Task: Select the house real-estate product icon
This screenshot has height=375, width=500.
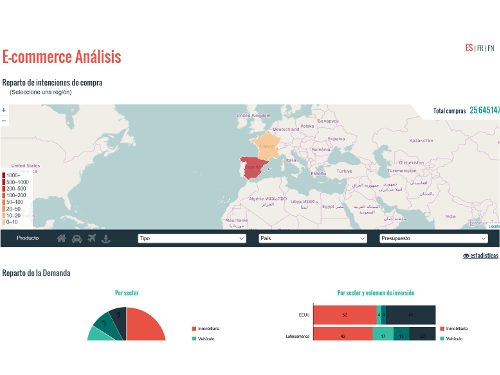Action: click(61, 238)
